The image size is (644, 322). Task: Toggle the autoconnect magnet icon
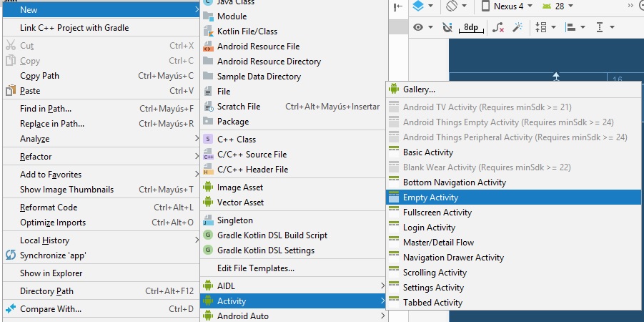447,27
